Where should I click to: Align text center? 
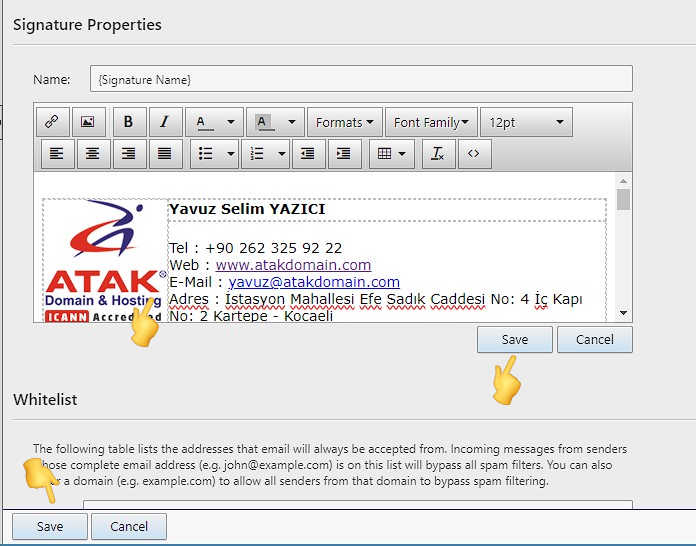pos(93,154)
